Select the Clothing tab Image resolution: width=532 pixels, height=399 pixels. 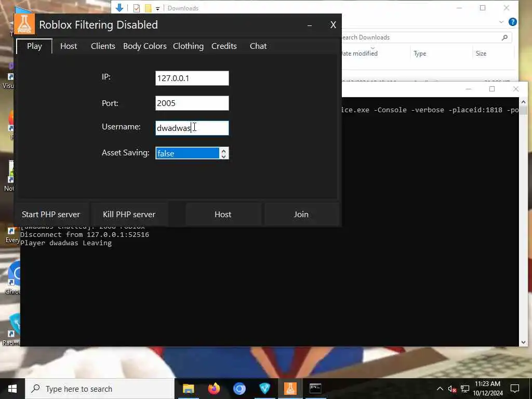(x=188, y=46)
